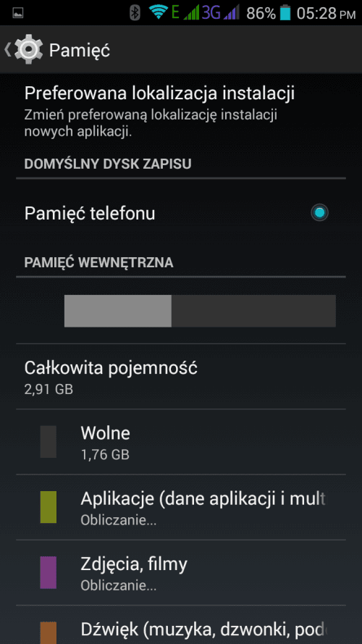
Task: Open the Dźwięk (muzyka, dzwonki) category
Action: 181,625
